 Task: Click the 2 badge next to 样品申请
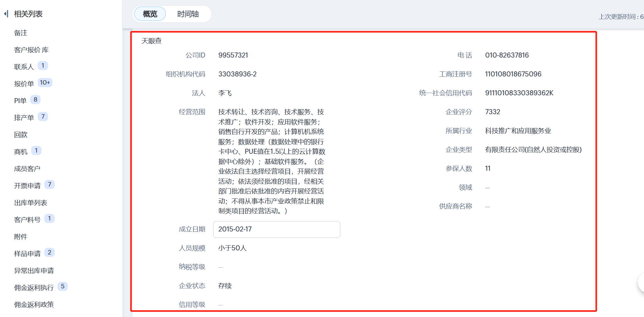[49, 253]
